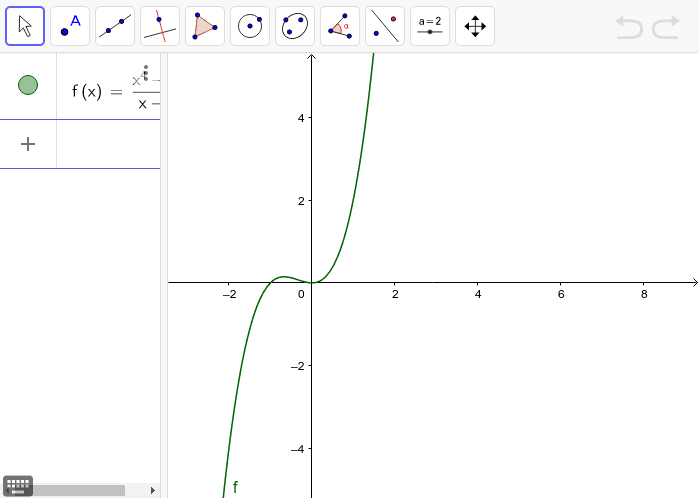The height and width of the screenshot is (500, 700).
Task: Select the Ellipse tool
Action: 295,26
